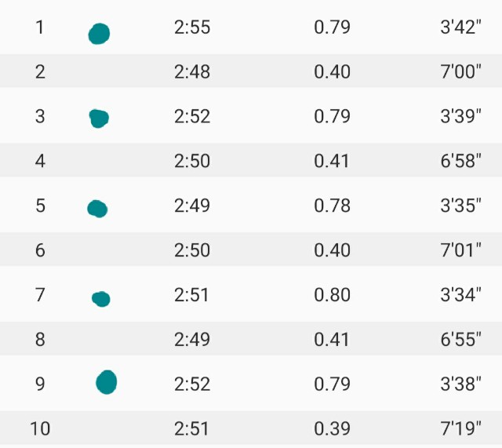Click the teal dot on lap 5
The height and width of the screenshot is (448, 502).
[x=97, y=209]
